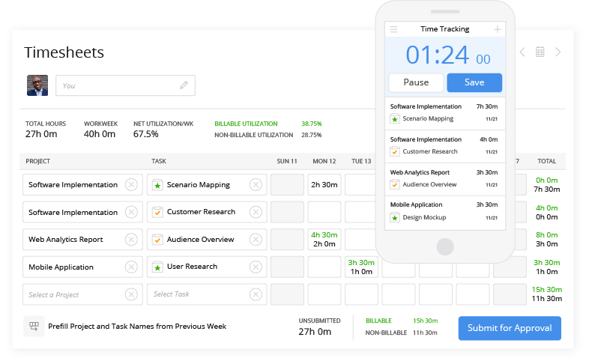Tap the phone home button
This screenshot has height=364, width=589.
[x=445, y=246]
